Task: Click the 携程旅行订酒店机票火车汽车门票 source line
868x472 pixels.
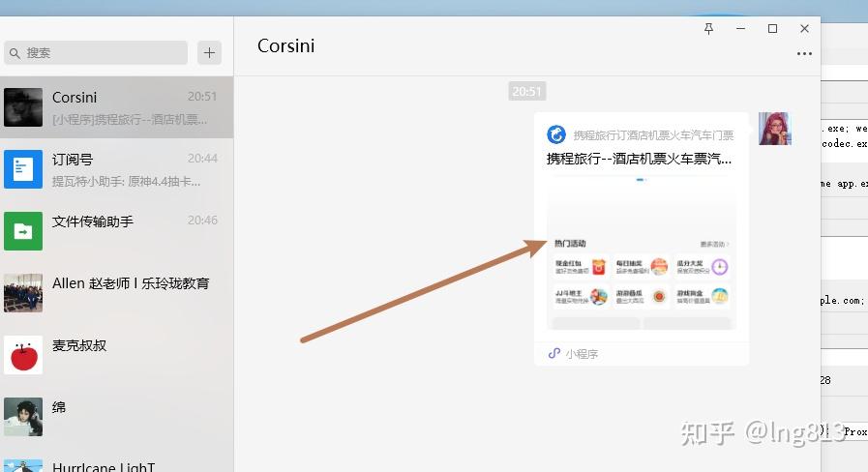Action: click(653, 135)
